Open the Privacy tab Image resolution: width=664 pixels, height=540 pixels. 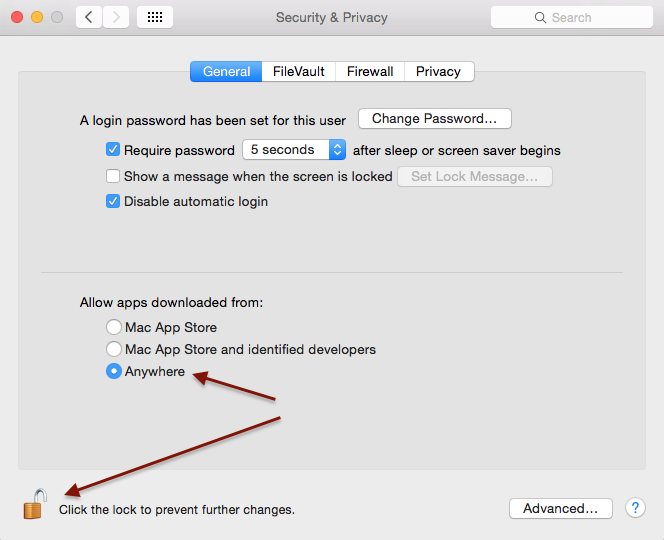(x=439, y=72)
